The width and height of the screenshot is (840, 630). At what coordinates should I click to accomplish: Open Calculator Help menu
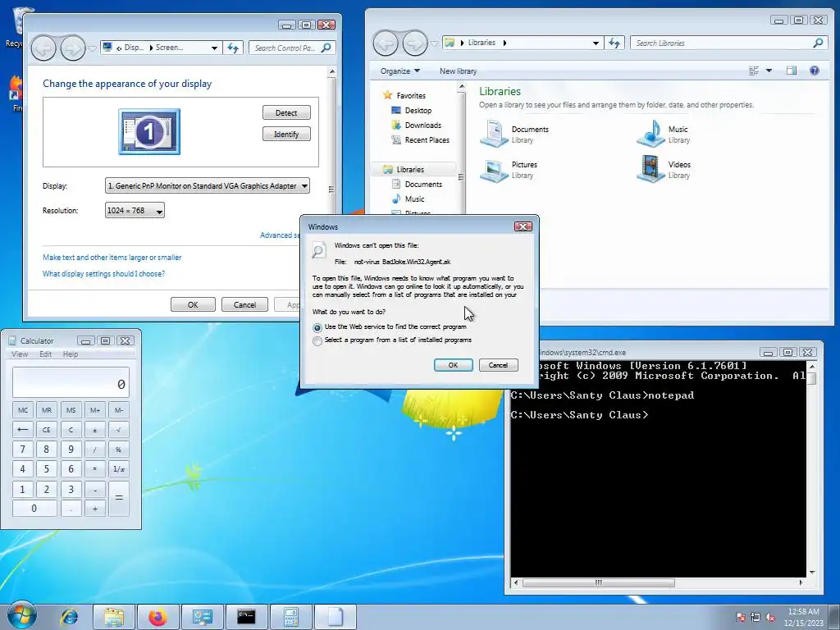click(x=71, y=354)
